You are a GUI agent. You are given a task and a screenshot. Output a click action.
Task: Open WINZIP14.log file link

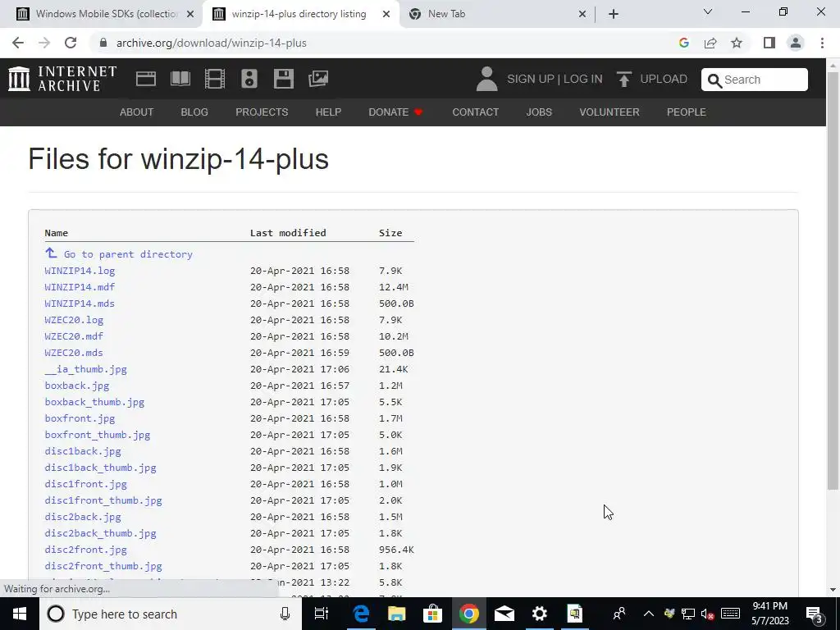(x=80, y=271)
